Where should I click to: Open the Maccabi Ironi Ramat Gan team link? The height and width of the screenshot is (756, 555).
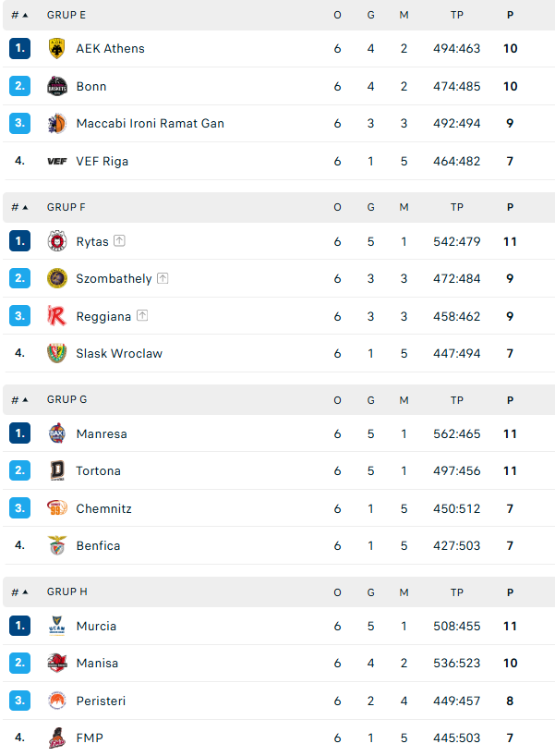pyautogui.click(x=151, y=124)
